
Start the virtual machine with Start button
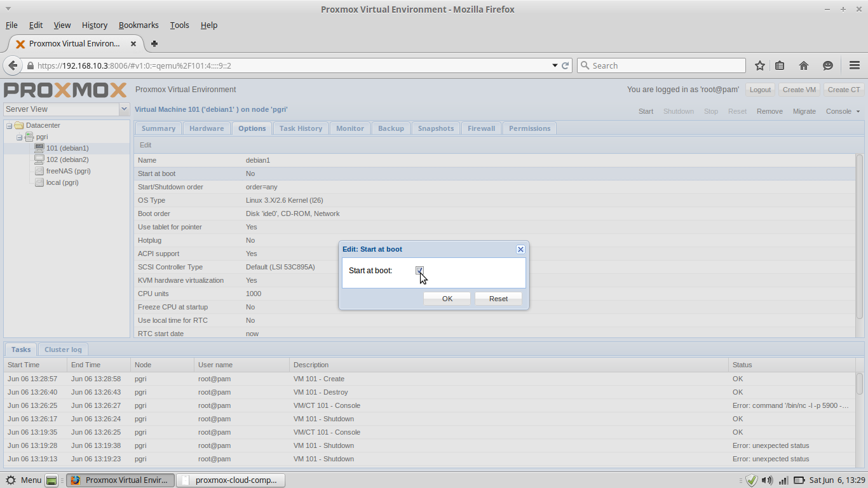coord(646,111)
